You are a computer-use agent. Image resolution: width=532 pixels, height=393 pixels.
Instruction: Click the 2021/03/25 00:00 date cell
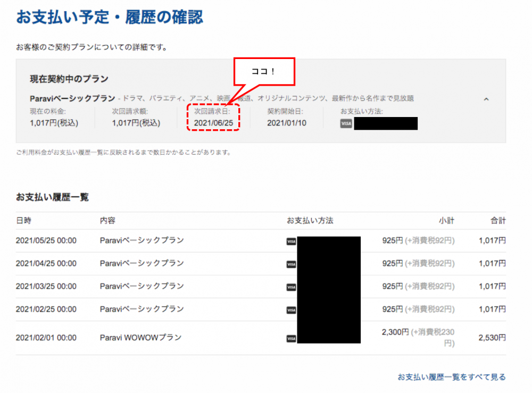[x=46, y=286]
